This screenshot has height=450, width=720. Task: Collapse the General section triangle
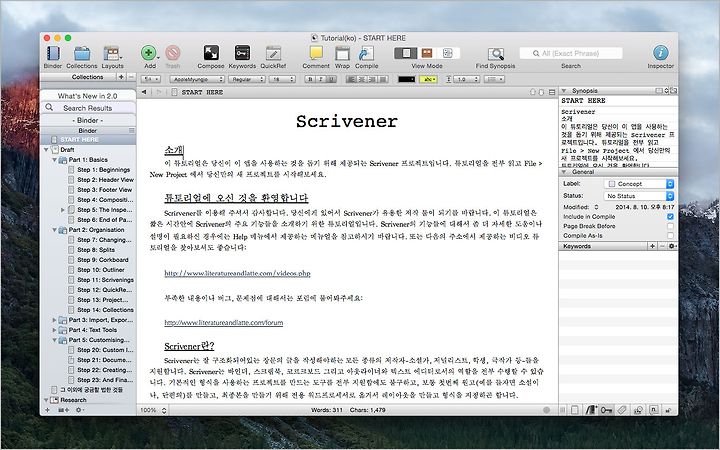coord(564,172)
